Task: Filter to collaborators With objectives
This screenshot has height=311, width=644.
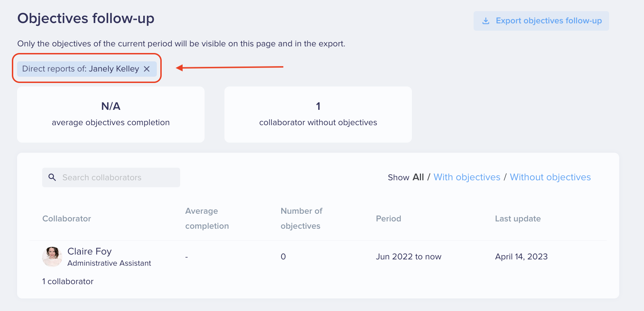Action: (x=467, y=177)
